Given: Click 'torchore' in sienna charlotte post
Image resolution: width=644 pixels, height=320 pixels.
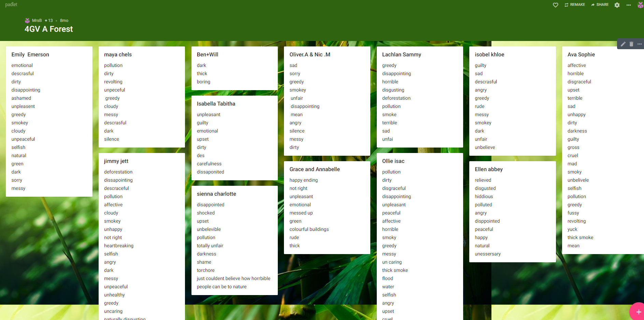Looking at the screenshot, I should tap(206, 270).
